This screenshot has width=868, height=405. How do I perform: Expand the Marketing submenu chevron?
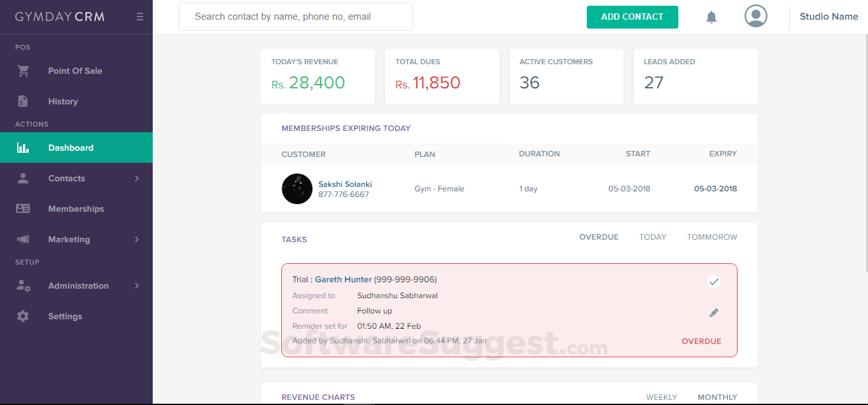click(137, 240)
